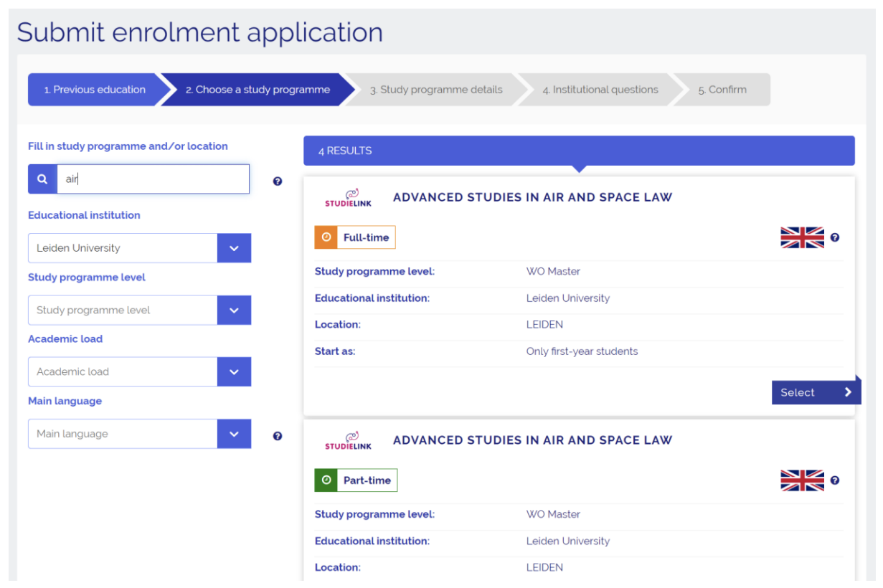Click help icon next to Full-time flag
Screen dimensions: 883x588
coord(835,237)
